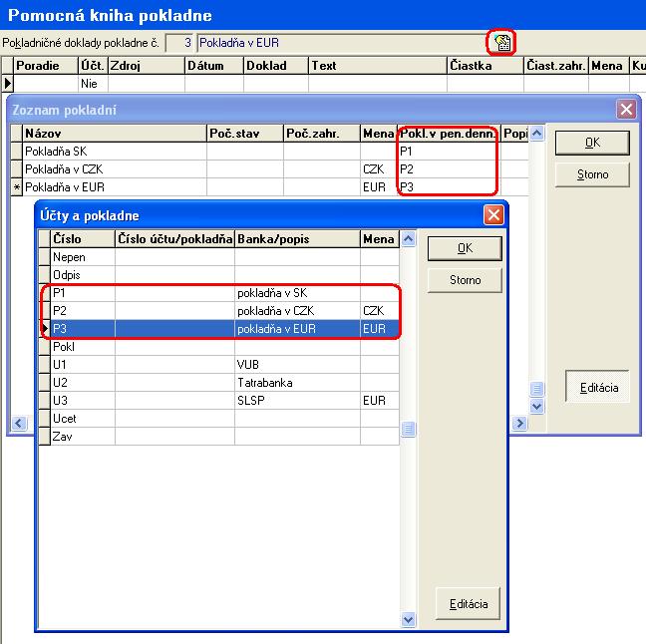Viewport: 646px width, 644px height.
Task: Cancel with Storno in Zoznam pokladní window
Action: [592, 175]
